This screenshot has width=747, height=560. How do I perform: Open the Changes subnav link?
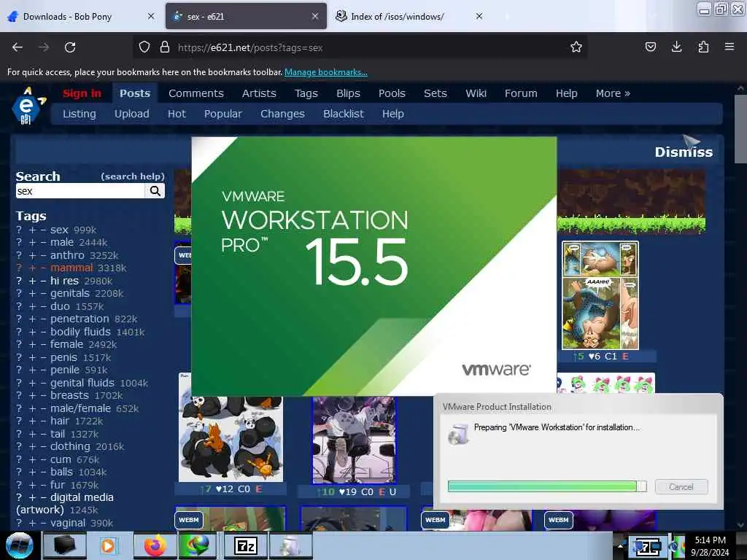[x=282, y=114]
